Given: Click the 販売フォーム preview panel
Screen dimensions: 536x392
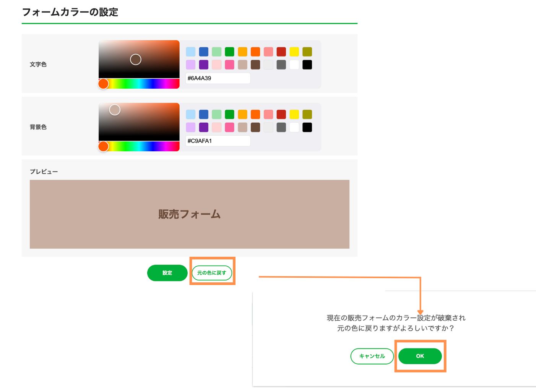Looking at the screenshot, I should click(x=189, y=214).
